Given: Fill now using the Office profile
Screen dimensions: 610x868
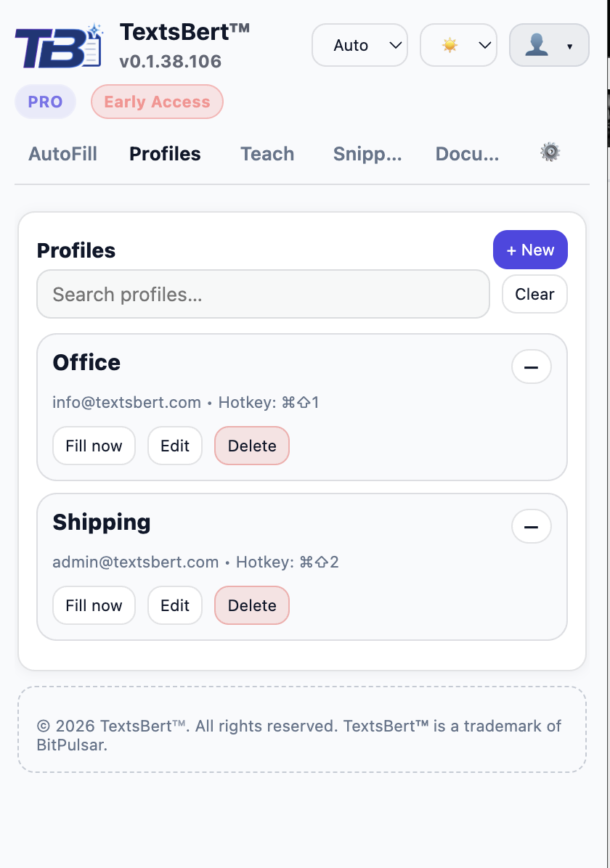Looking at the screenshot, I should 94,446.
